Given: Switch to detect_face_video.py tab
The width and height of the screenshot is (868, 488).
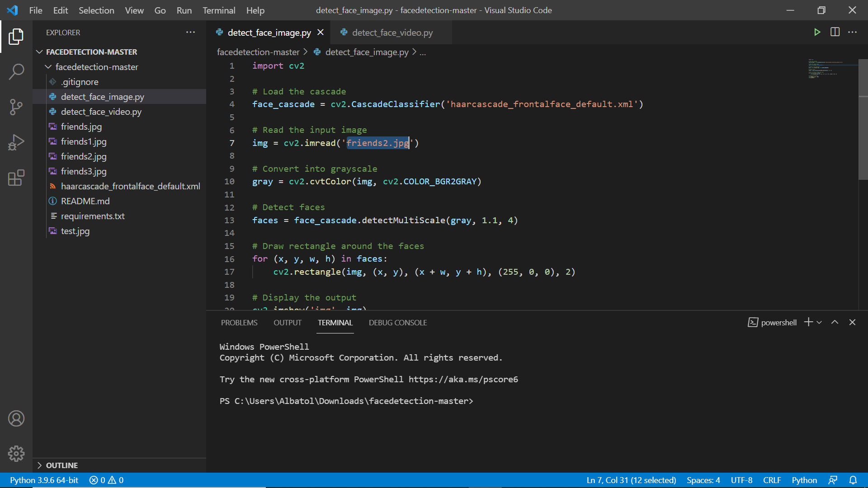Looking at the screenshot, I should coord(392,33).
